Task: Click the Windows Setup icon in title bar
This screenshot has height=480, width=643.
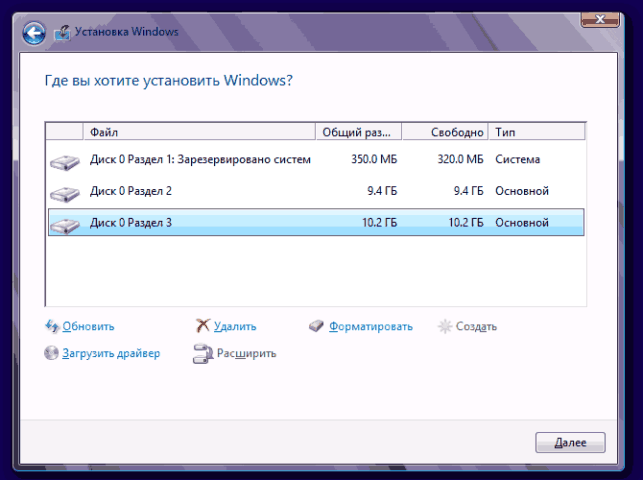Action: coord(62,33)
